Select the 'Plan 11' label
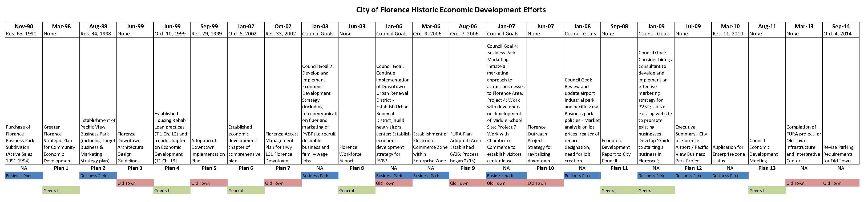This screenshot has width=868, height=202. (x=619, y=168)
